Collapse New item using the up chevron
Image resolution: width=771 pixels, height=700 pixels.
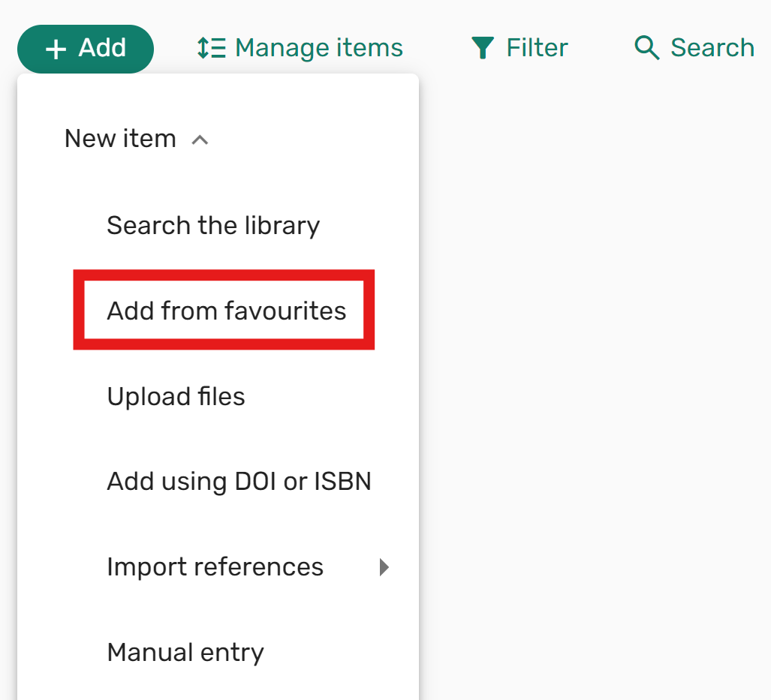pyautogui.click(x=200, y=140)
